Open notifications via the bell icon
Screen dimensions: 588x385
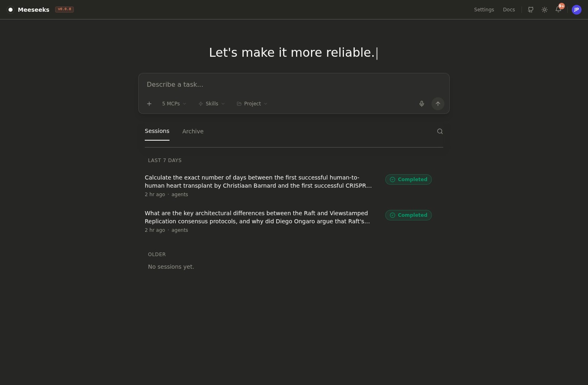pos(558,10)
